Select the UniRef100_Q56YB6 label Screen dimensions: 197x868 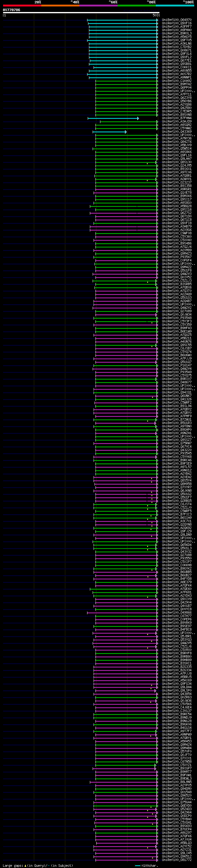(177, 101)
